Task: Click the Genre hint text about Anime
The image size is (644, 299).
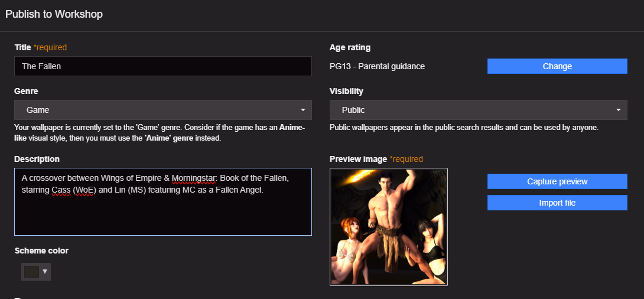Action: tap(160, 133)
